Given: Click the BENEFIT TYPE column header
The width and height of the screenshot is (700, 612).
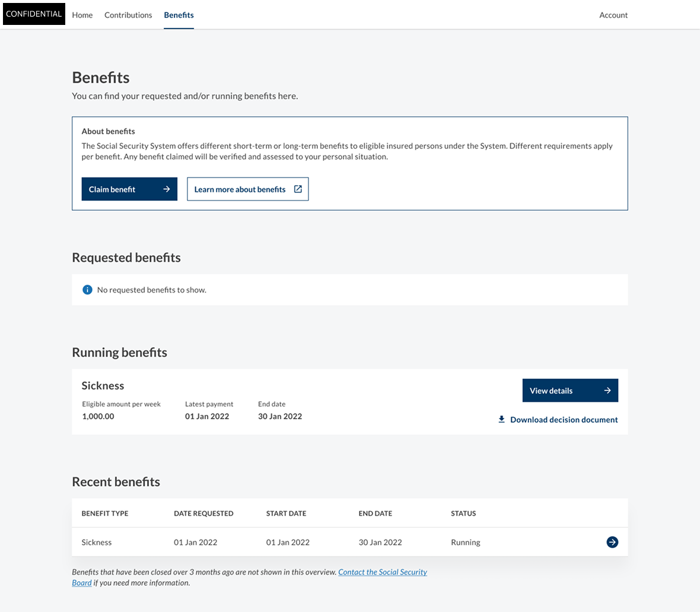Looking at the screenshot, I should [x=105, y=513].
